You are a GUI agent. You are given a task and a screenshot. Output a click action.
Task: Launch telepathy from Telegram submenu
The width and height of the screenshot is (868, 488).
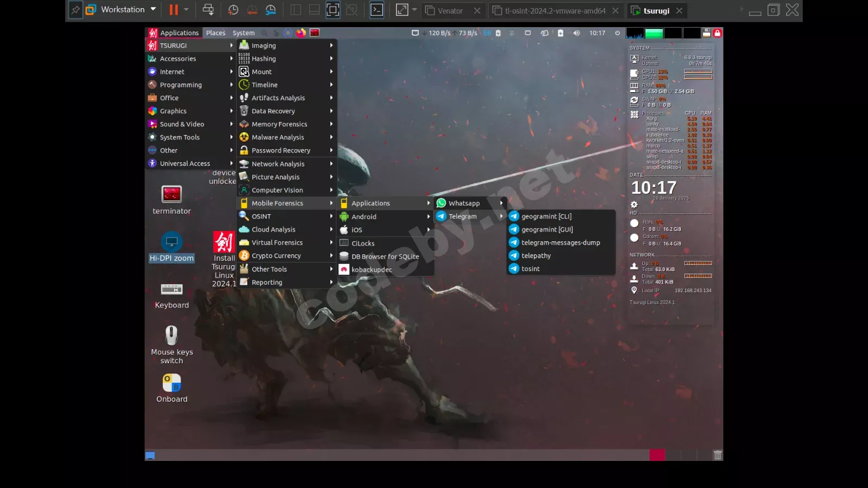(561, 255)
